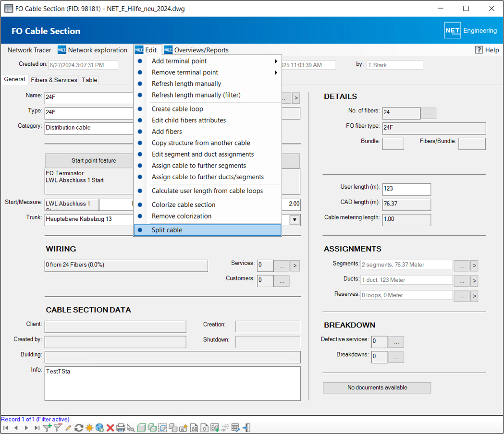Expand Add terminal point submenu
Screen dimensions: 504x434
(276, 61)
